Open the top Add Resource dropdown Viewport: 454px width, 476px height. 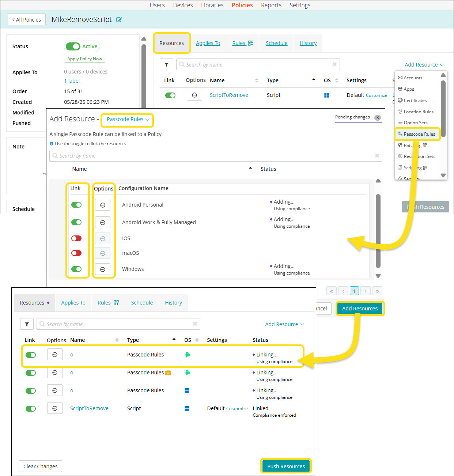click(424, 65)
